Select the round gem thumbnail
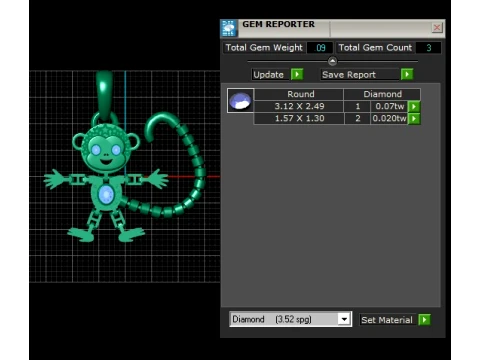This screenshot has height=360, width=480. [240, 101]
